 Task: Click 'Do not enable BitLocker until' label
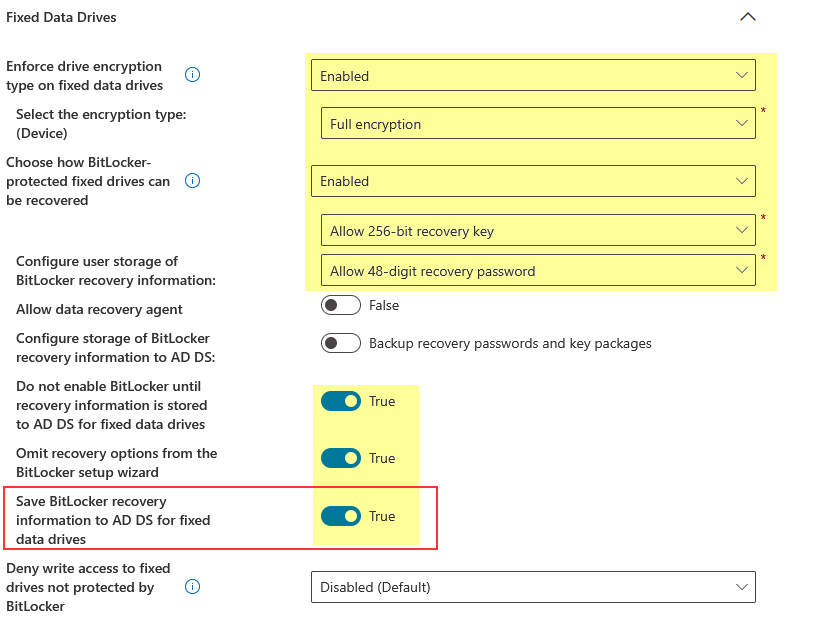coord(111,405)
